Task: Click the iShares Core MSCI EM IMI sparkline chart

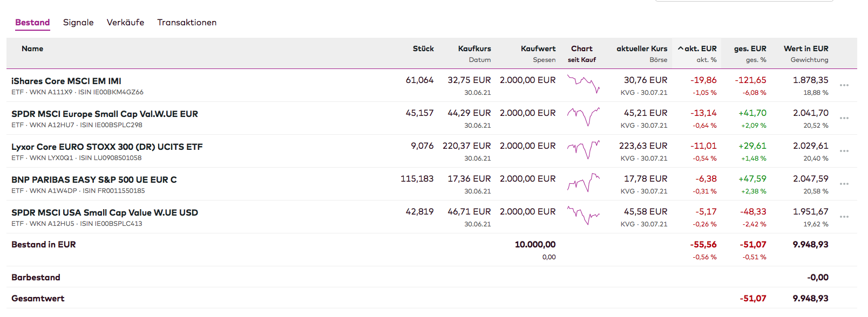Action: [583, 84]
